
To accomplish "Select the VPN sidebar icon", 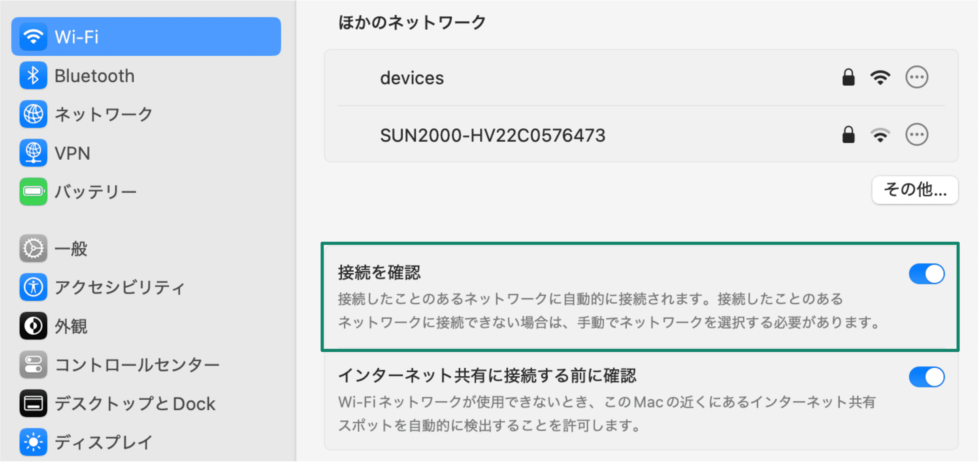I will [x=33, y=153].
